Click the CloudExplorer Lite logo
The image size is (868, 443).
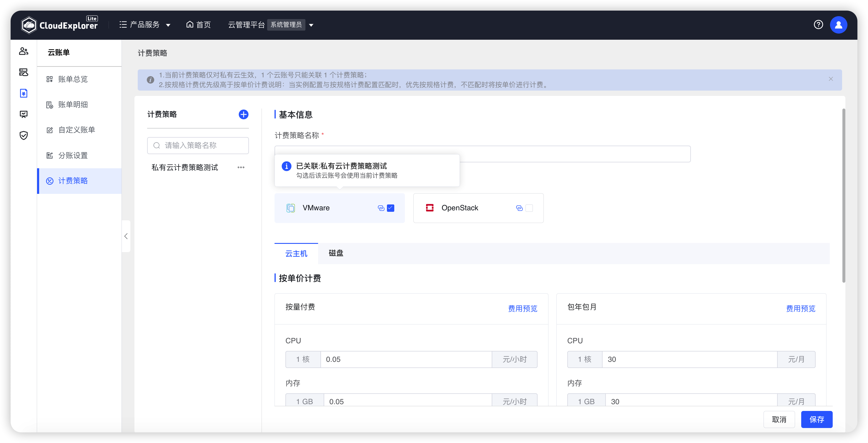click(x=59, y=25)
